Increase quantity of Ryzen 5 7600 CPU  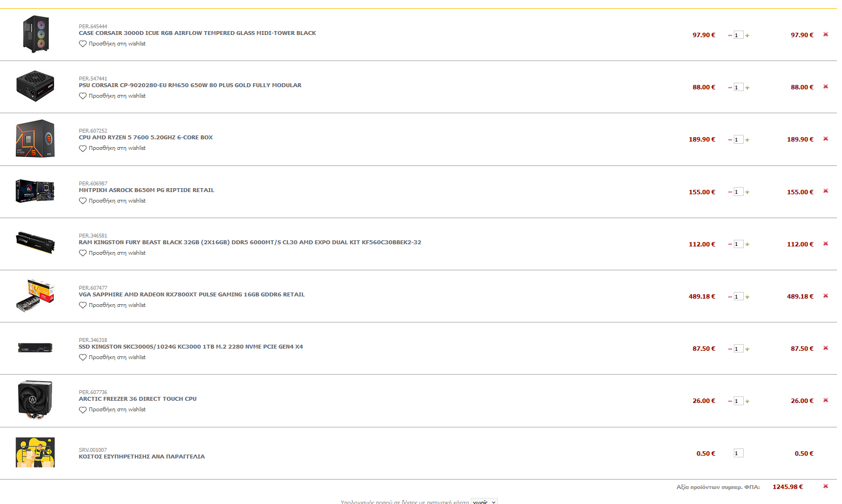(747, 140)
